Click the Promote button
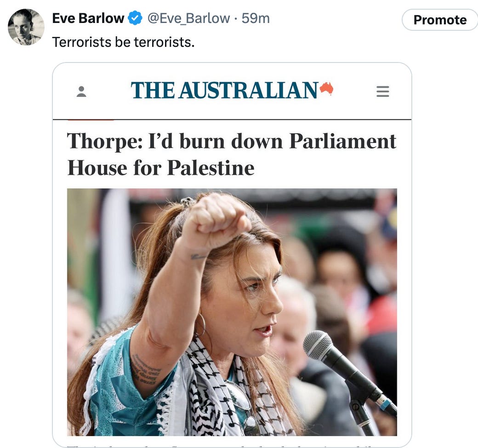Screen dimensions: 478x448 (440, 20)
